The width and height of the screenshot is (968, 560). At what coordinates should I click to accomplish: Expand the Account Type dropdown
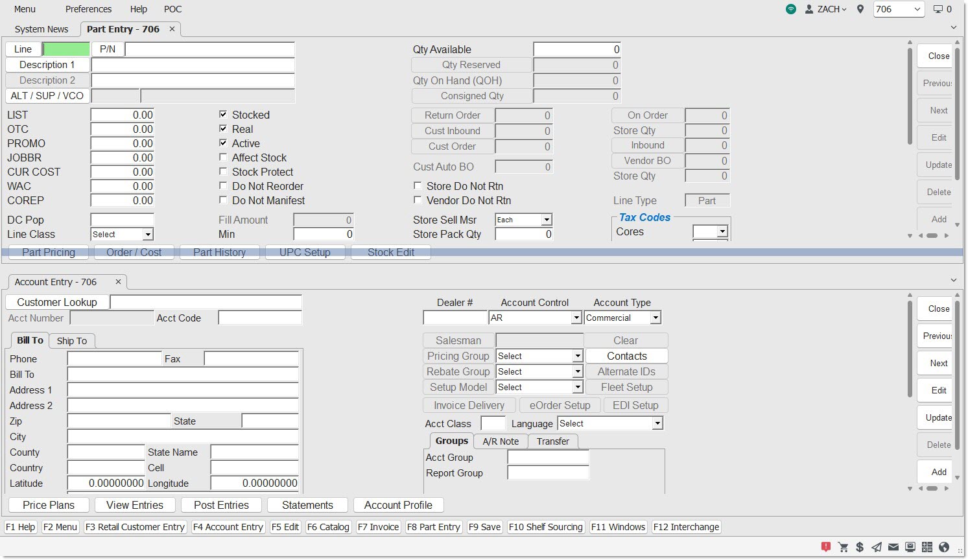click(655, 318)
